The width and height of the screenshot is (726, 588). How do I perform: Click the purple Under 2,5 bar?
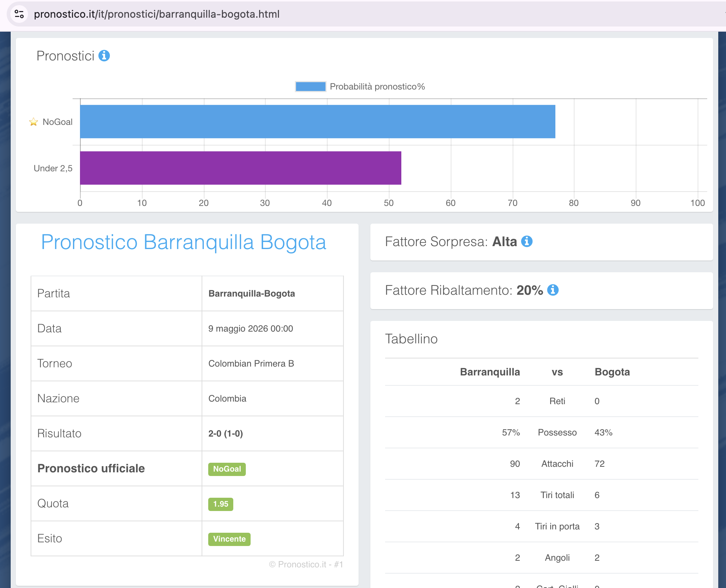click(x=241, y=168)
